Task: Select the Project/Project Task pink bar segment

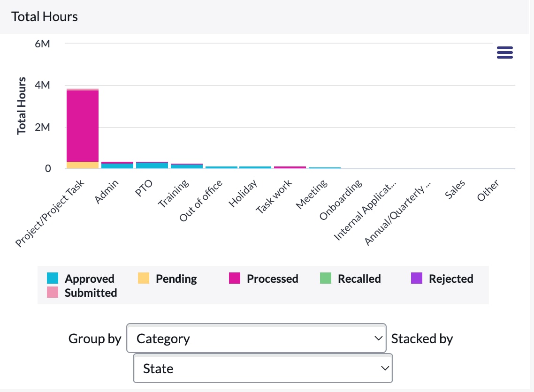Action: point(82,127)
